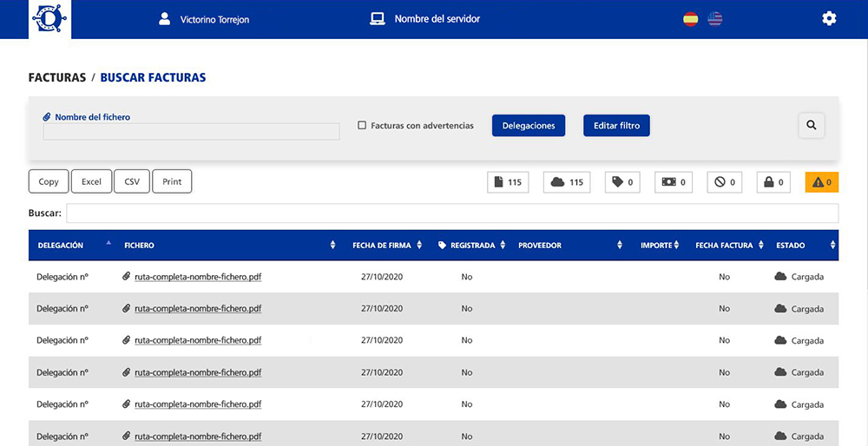Switch language using the US flag
The image size is (868, 446).
click(714, 18)
